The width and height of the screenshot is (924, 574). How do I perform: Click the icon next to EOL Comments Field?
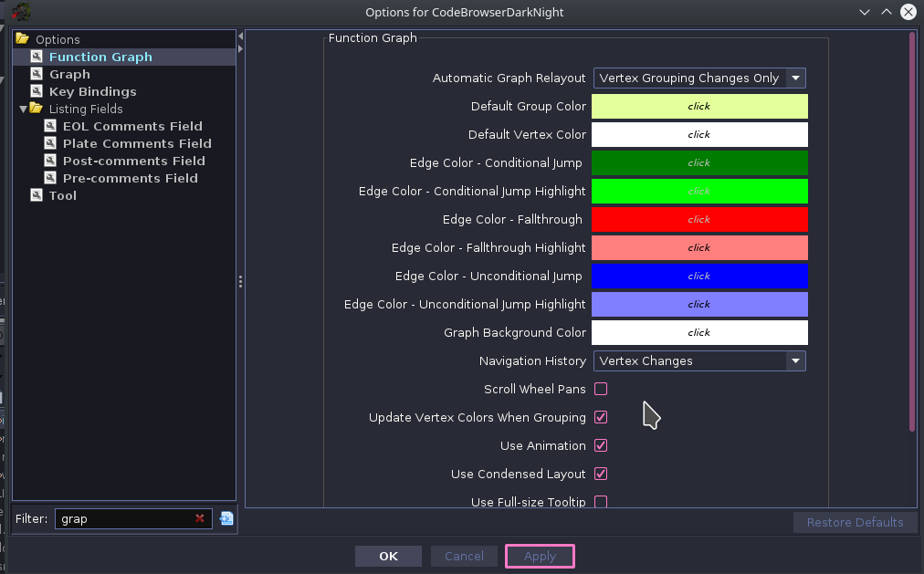(x=49, y=126)
